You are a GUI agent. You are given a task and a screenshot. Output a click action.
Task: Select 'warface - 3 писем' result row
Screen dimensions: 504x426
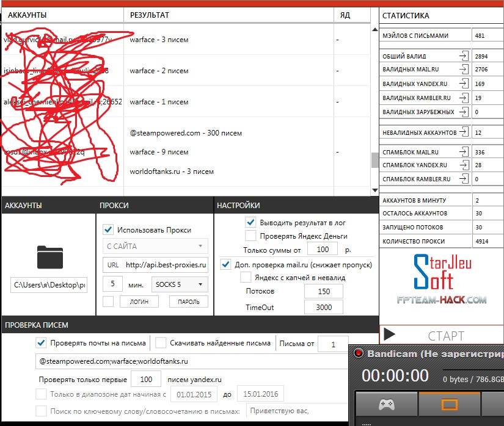coord(159,40)
